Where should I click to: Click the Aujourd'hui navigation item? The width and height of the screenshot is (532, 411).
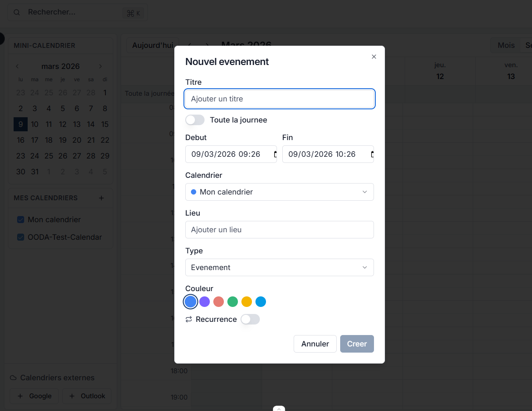pos(152,45)
